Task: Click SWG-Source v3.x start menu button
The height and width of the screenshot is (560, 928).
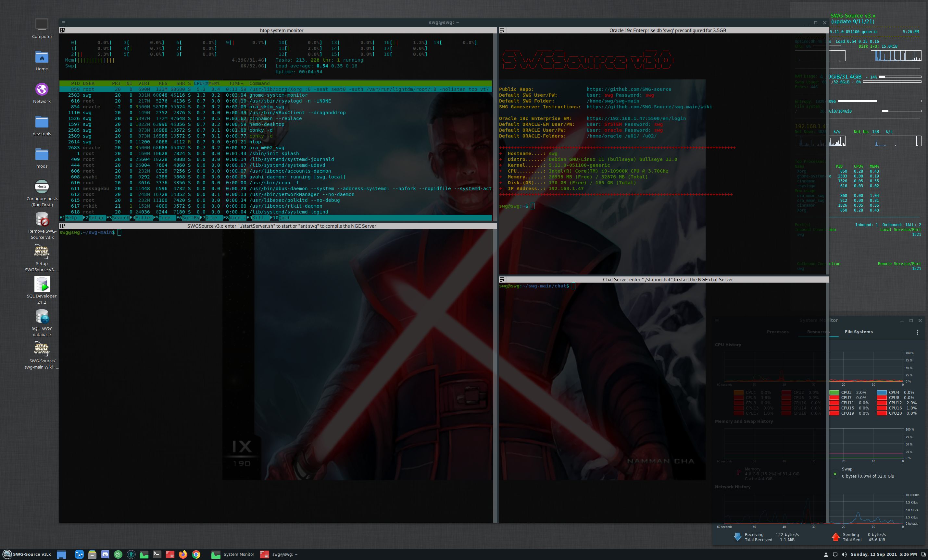Action: point(27,554)
